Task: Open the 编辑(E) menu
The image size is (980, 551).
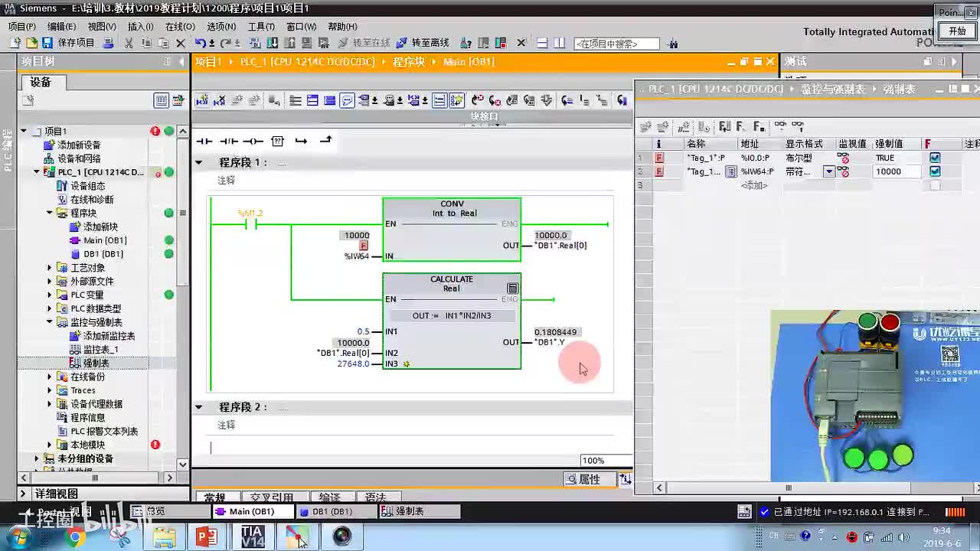Action: [61, 26]
